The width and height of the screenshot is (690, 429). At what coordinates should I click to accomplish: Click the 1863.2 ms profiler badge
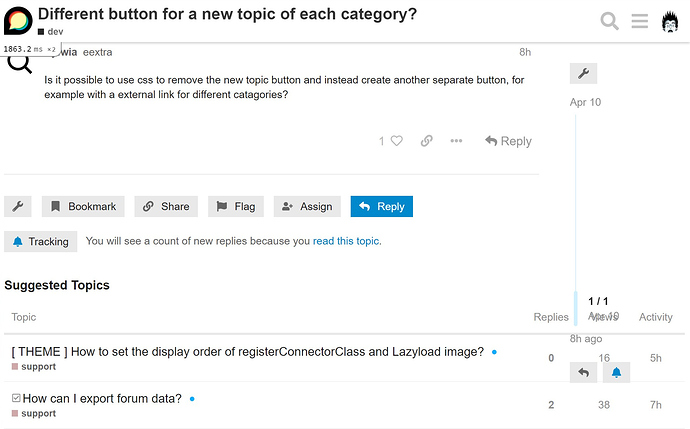tap(30, 49)
